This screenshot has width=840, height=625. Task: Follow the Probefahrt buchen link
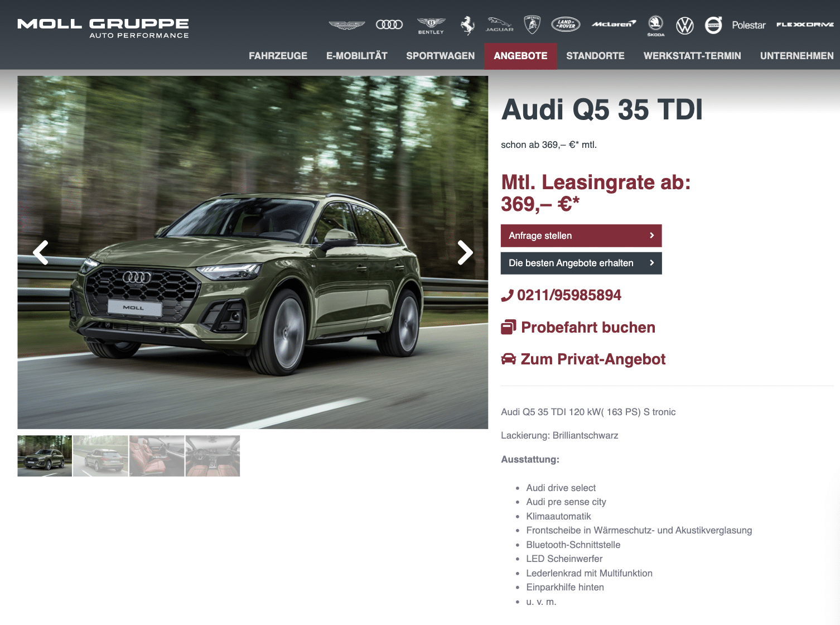tap(588, 328)
